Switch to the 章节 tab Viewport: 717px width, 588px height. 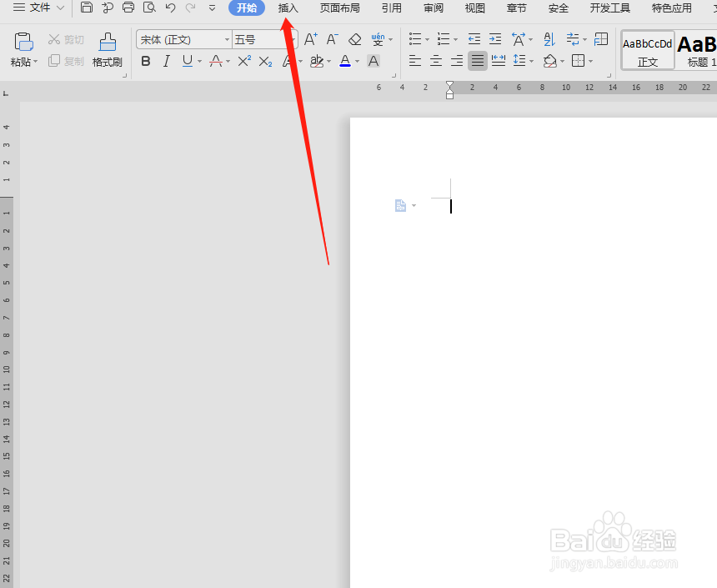pyautogui.click(x=517, y=8)
